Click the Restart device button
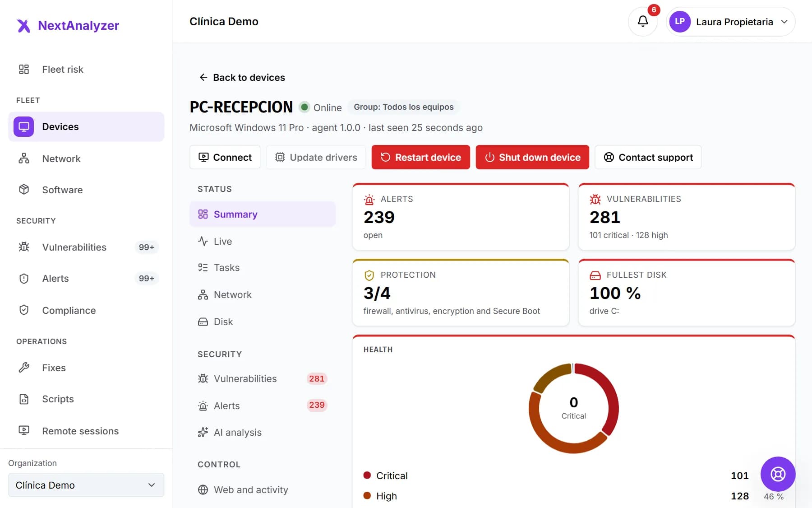The height and width of the screenshot is (508, 812). point(420,157)
